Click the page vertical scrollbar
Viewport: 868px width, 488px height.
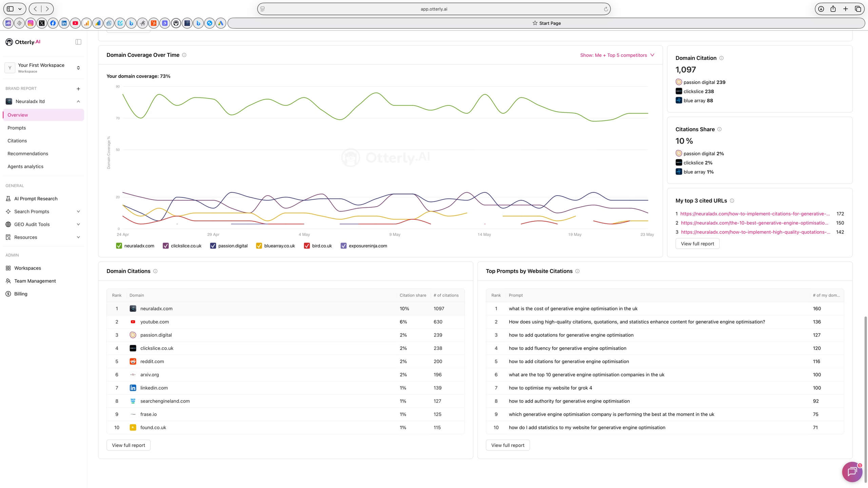865,399
